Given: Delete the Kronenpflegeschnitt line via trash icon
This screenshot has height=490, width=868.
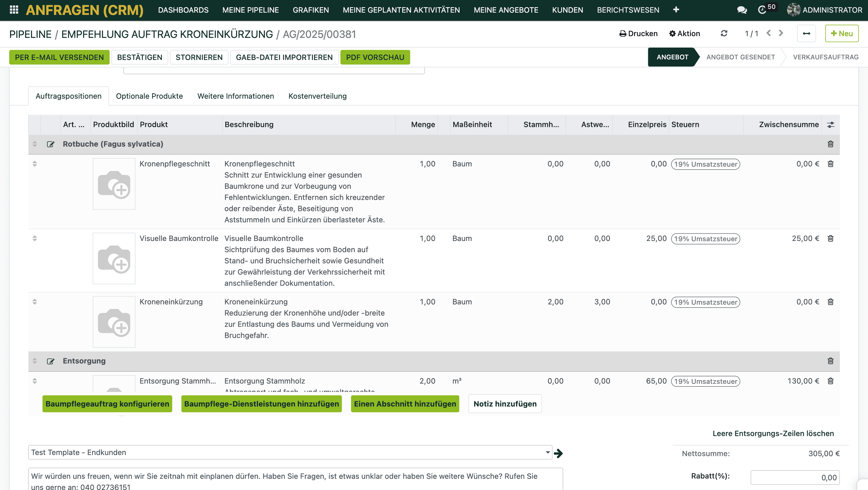Looking at the screenshot, I should click(x=830, y=164).
